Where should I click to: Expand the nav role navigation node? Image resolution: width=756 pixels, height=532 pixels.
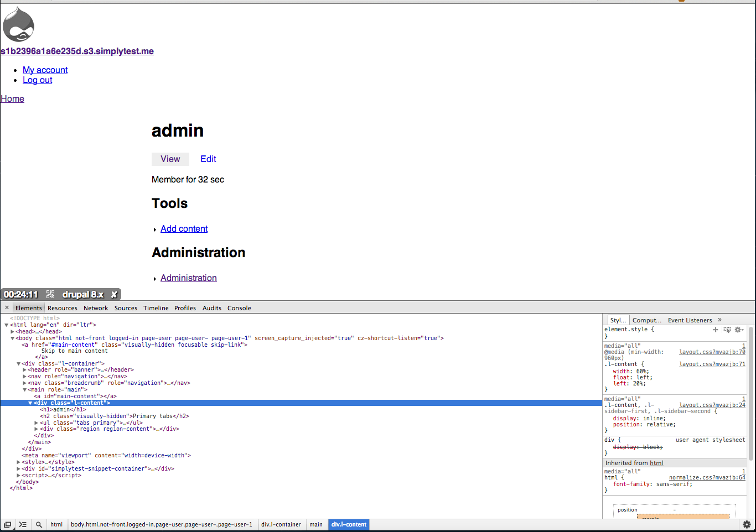click(x=24, y=377)
